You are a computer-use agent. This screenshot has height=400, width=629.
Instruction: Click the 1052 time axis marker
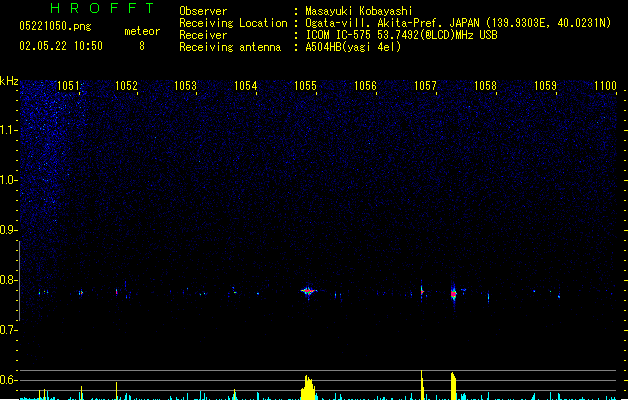126,86
